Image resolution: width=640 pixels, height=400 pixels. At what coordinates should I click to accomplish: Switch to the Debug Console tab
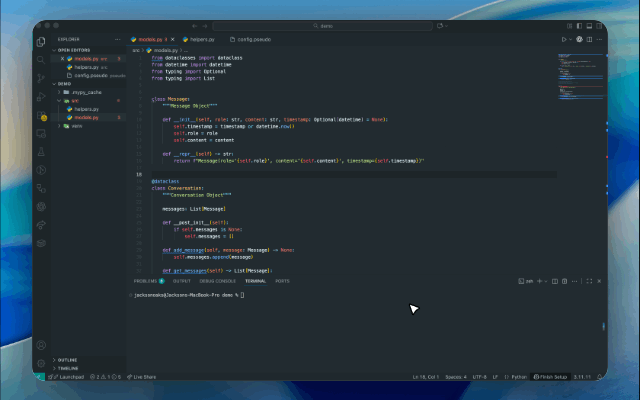coord(218,281)
